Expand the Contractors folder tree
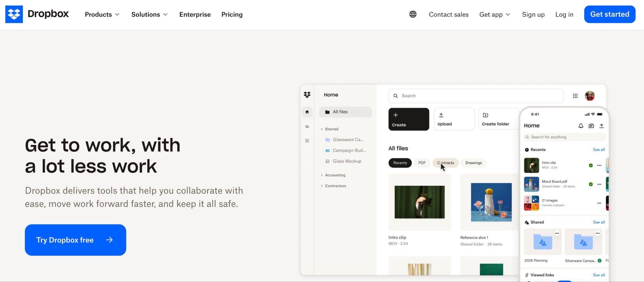644x282 pixels. (x=322, y=186)
